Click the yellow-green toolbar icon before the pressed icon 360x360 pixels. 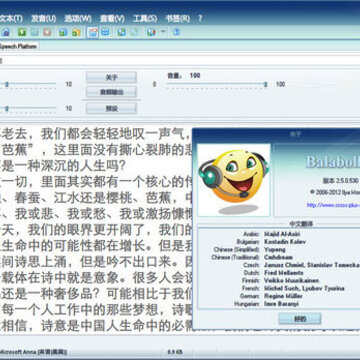tap(76, 32)
